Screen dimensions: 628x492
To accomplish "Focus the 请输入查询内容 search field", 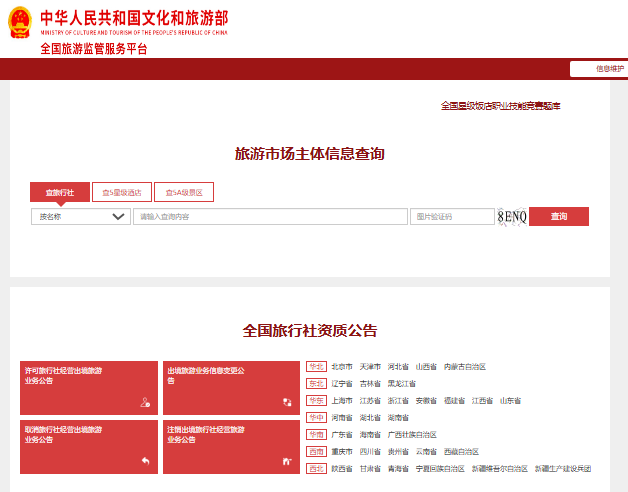I will point(270,216).
